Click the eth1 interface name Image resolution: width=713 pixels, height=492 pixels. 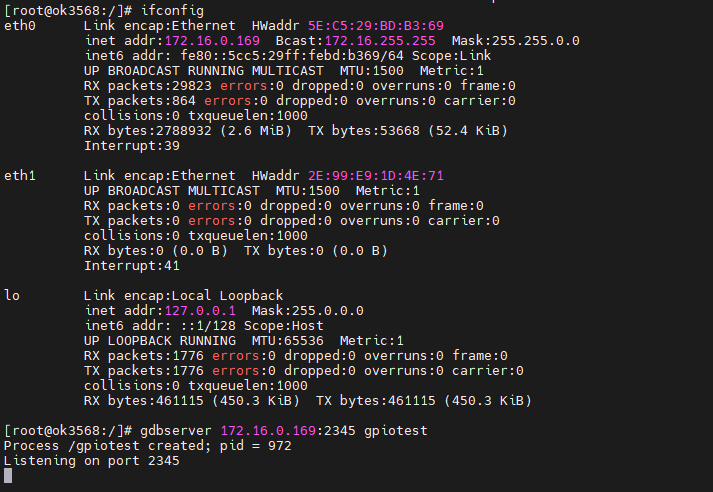(20, 175)
